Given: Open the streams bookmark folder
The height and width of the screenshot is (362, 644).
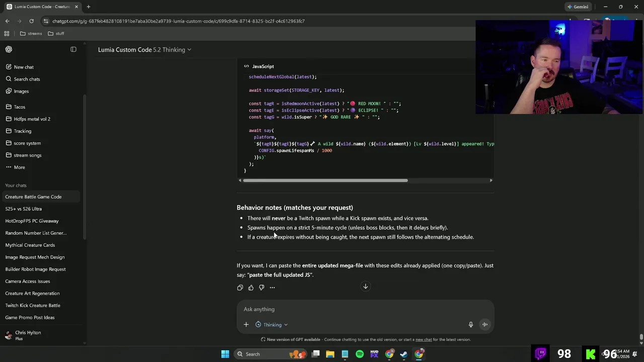Looking at the screenshot, I should [31, 33].
